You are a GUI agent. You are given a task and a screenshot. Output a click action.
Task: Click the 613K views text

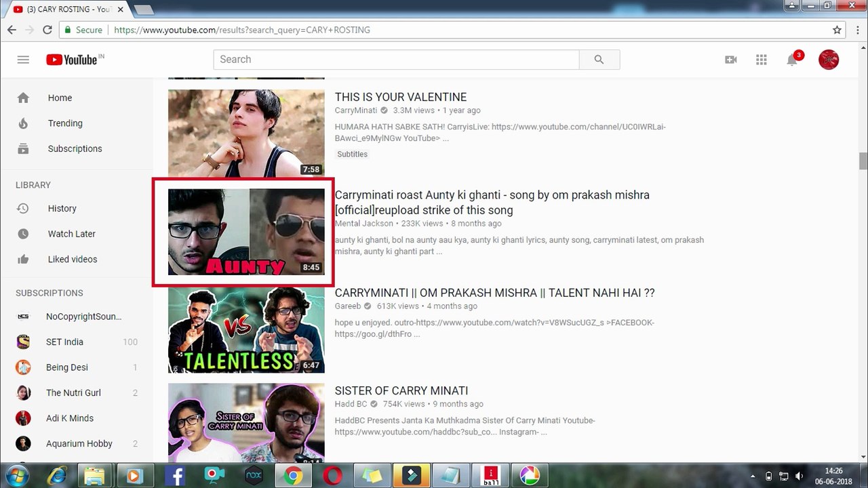point(398,306)
